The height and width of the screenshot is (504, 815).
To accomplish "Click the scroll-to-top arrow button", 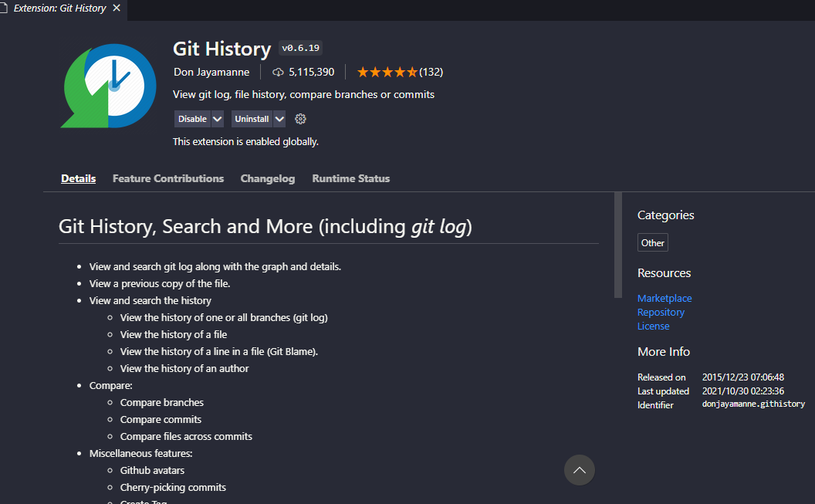I will (580, 470).
